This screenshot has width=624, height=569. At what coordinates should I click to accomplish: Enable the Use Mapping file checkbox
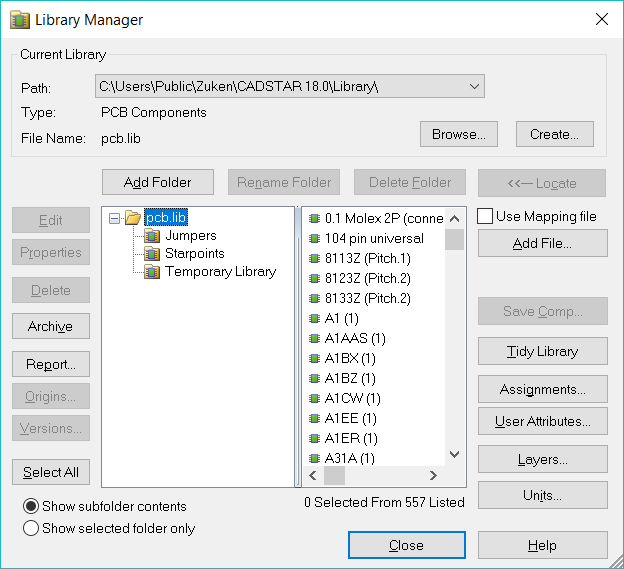click(485, 216)
